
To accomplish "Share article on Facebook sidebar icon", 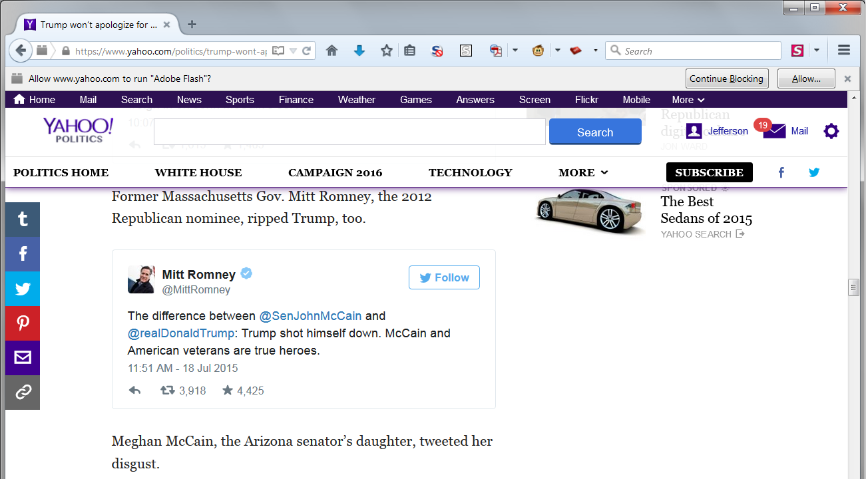I will (23, 254).
